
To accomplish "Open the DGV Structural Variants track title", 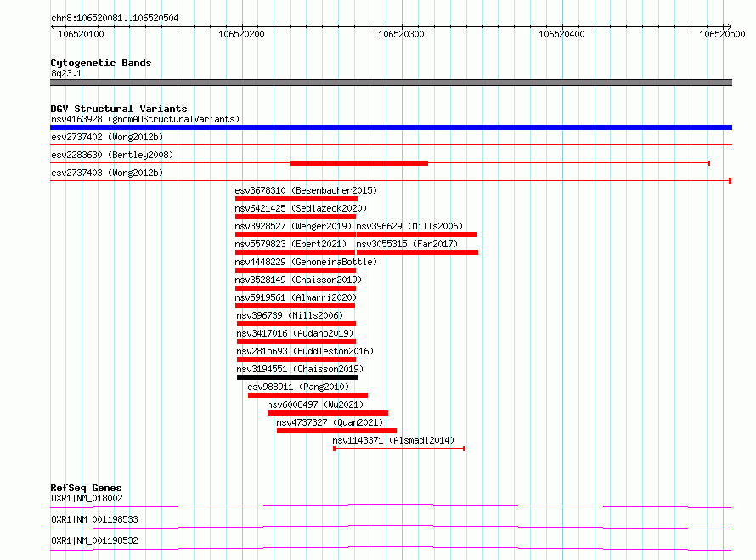I will click(x=119, y=109).
